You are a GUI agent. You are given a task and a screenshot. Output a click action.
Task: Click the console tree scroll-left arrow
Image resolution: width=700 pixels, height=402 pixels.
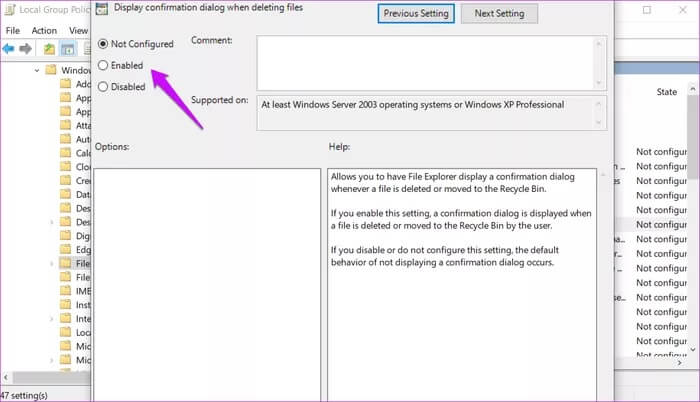(5, 377)
